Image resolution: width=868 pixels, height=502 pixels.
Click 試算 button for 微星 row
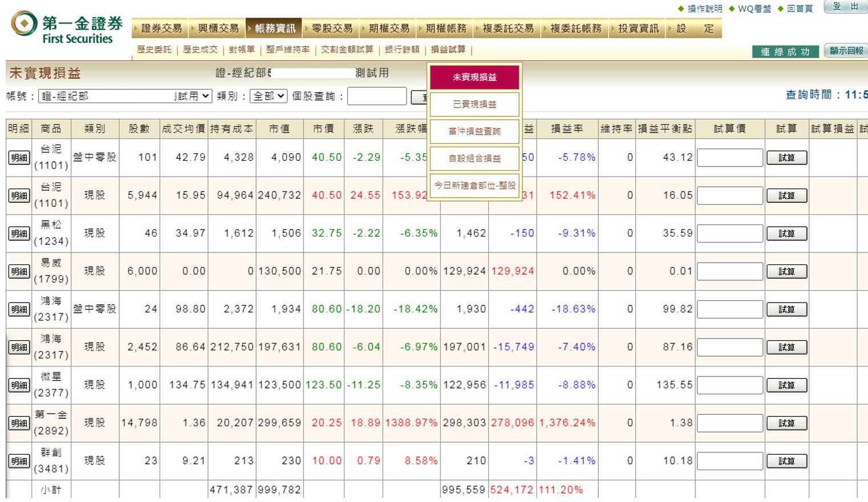pyautogui.click(x=786, y=385)
